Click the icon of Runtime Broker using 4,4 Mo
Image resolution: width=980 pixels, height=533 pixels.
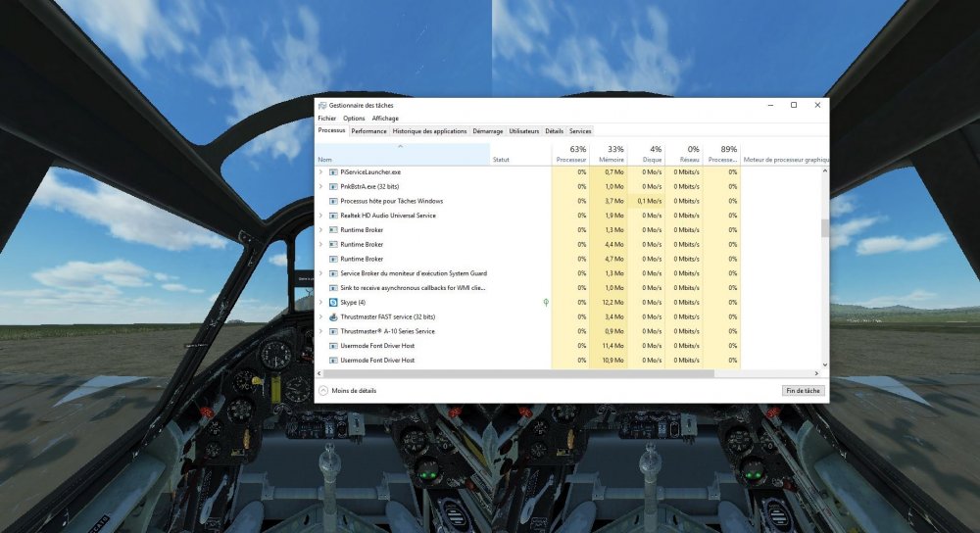334,244
